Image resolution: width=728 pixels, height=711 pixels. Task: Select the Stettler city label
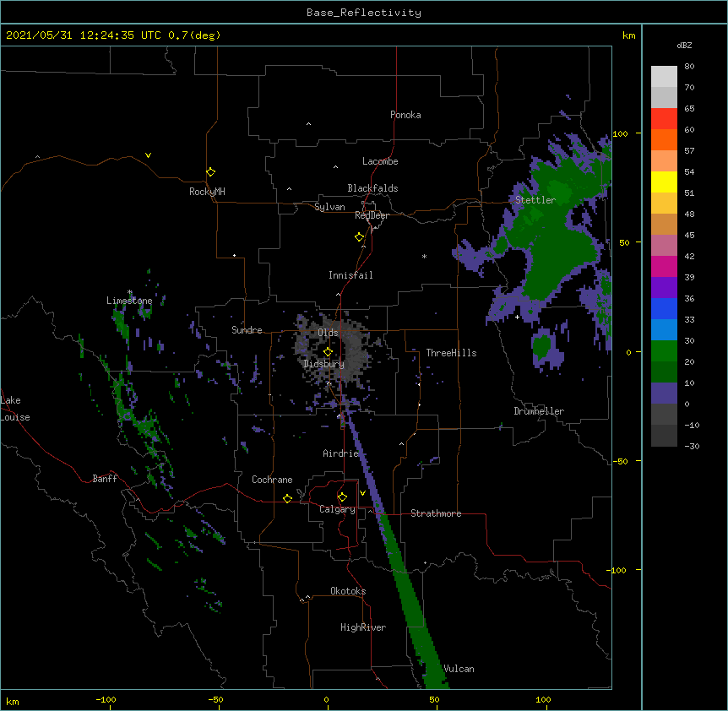pyautogui.click(x=535, y=200)
